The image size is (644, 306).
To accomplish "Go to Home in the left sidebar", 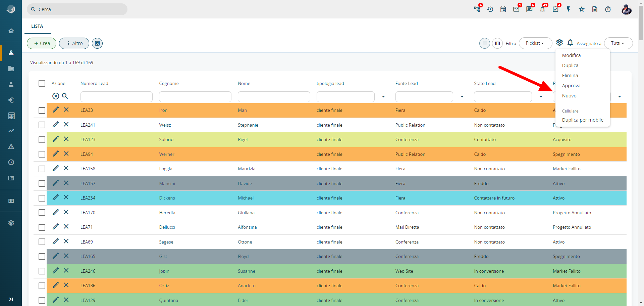I will tap(11, 31).
